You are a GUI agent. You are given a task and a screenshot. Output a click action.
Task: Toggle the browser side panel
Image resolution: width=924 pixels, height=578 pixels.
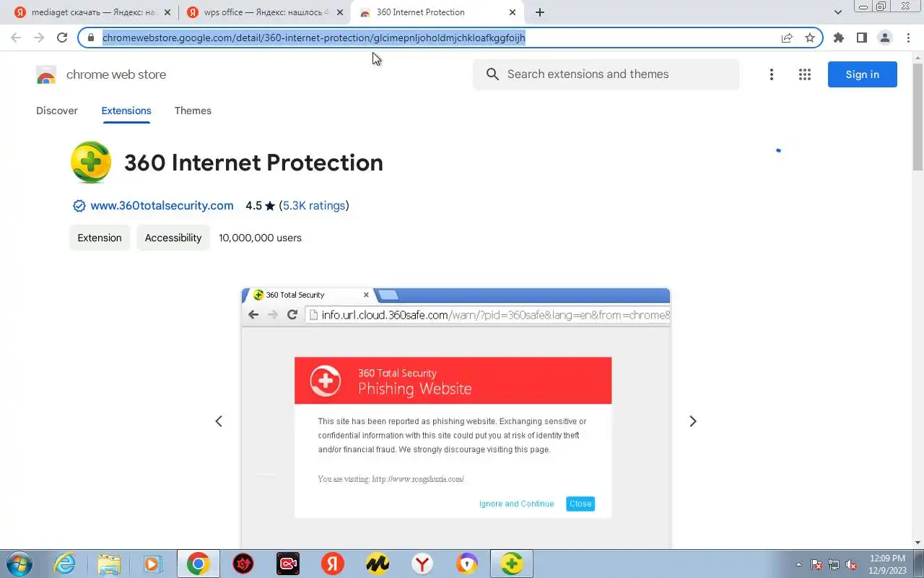point(861,38)
